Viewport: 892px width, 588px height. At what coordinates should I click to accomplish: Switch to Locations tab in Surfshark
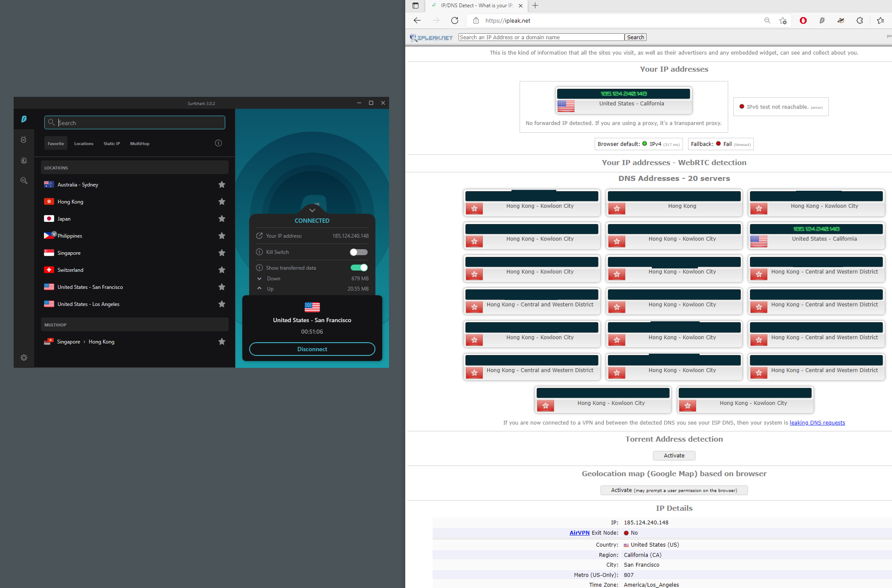click(x=84, y=143)
